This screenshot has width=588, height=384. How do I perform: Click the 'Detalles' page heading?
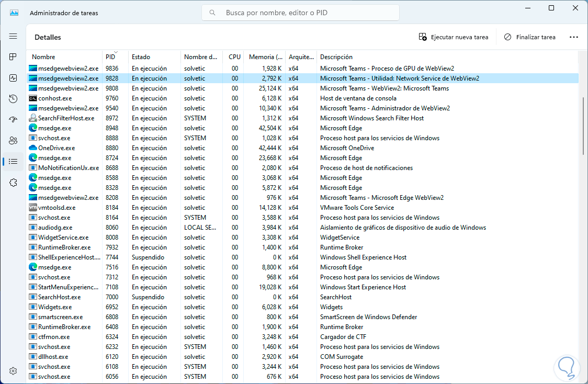click(48, 37)
